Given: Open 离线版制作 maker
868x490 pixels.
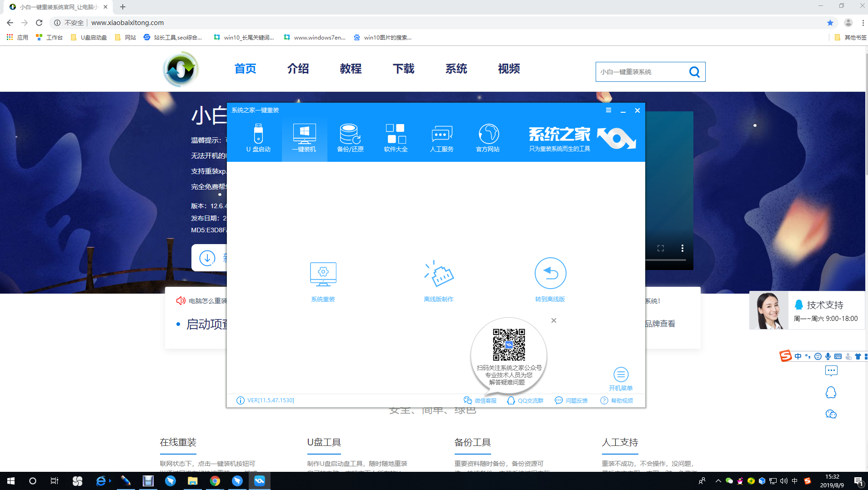Looking at the screenshot, I should pos(439,280).
